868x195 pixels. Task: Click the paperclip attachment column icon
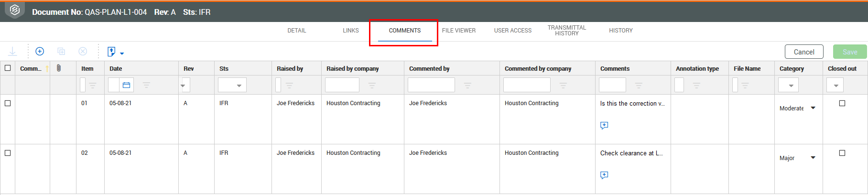(59, 68)
